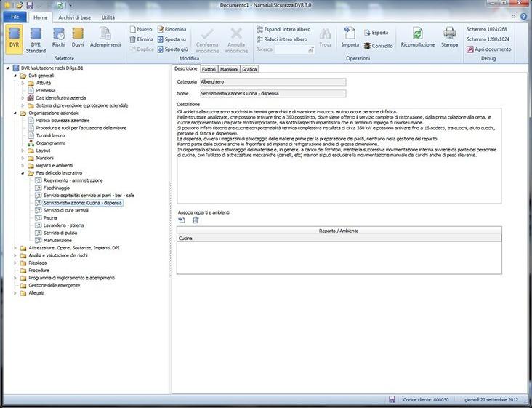Run Ricompilazione from the ribbon
Screen dimensions: 532x408
tap(417, 38)
